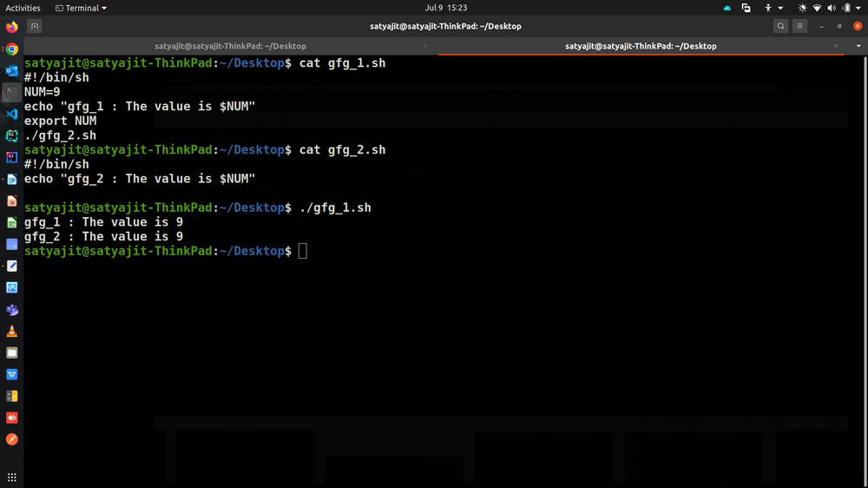This screenshot has width=868, height=488.
Task: Click the Wi-Fi indicator in top bar
Action: tap(817, 8)
